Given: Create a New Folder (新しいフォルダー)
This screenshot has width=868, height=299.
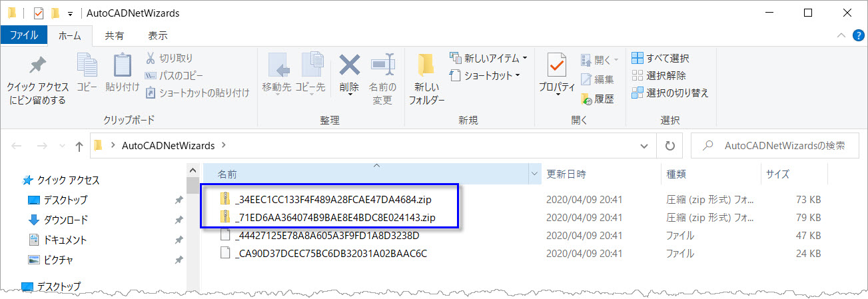Looking at the screenshot, I should tap(426, 79).
